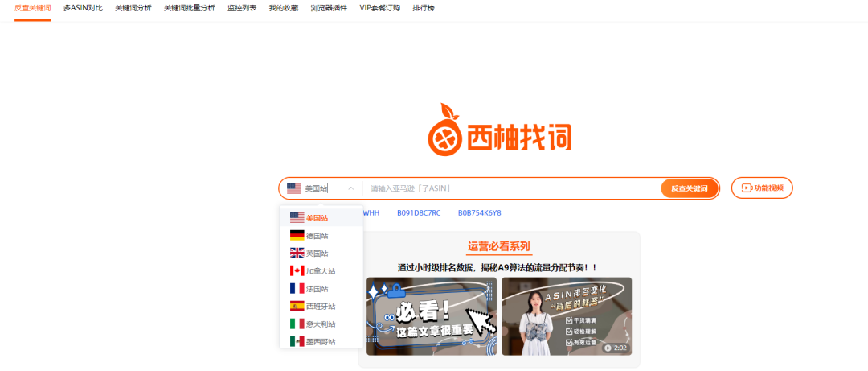Open 监控列表 tab
The image size is (868, 371).
[x=242, y=8]
